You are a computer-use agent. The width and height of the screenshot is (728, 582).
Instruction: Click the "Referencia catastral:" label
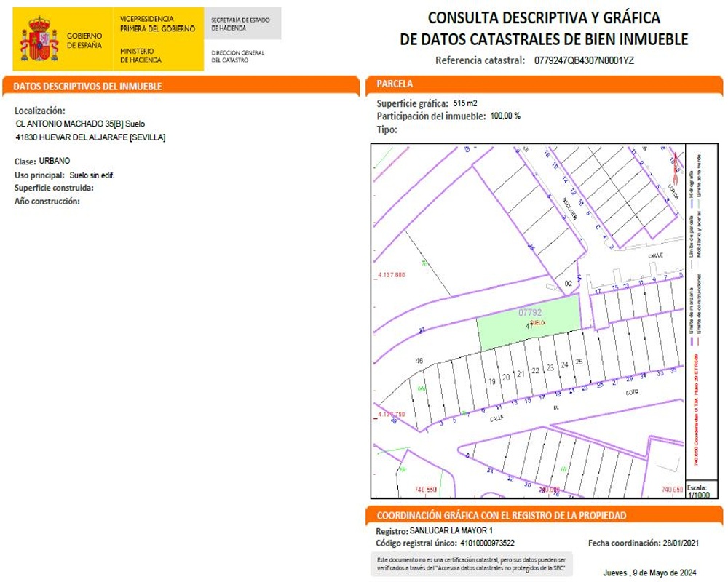(x=480, y=60)
